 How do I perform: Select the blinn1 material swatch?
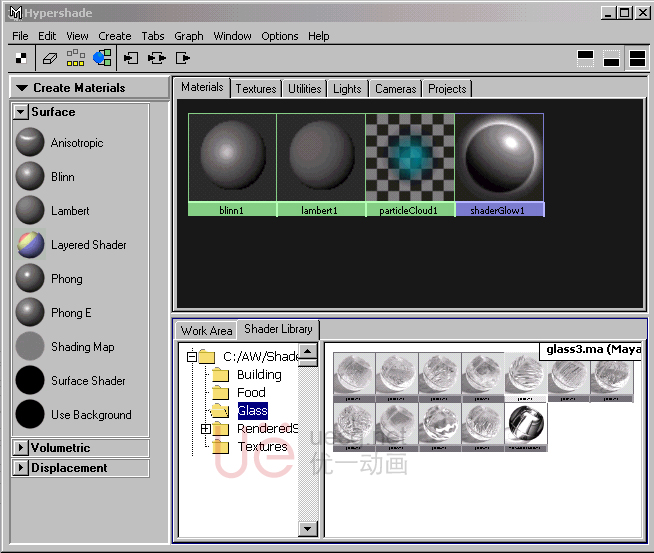point(232,165)
